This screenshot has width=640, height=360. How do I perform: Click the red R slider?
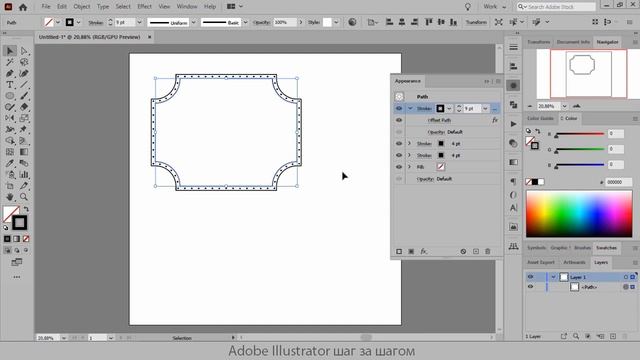click(580, 134)
